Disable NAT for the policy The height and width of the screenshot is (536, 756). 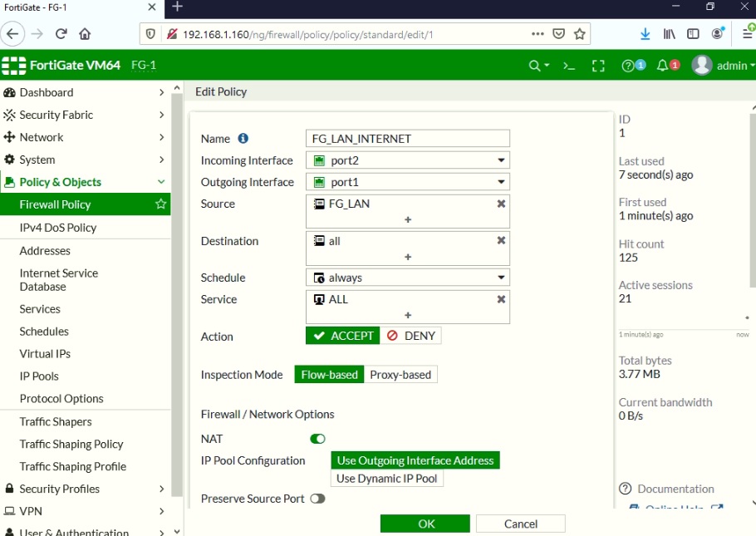click(316, 439)
